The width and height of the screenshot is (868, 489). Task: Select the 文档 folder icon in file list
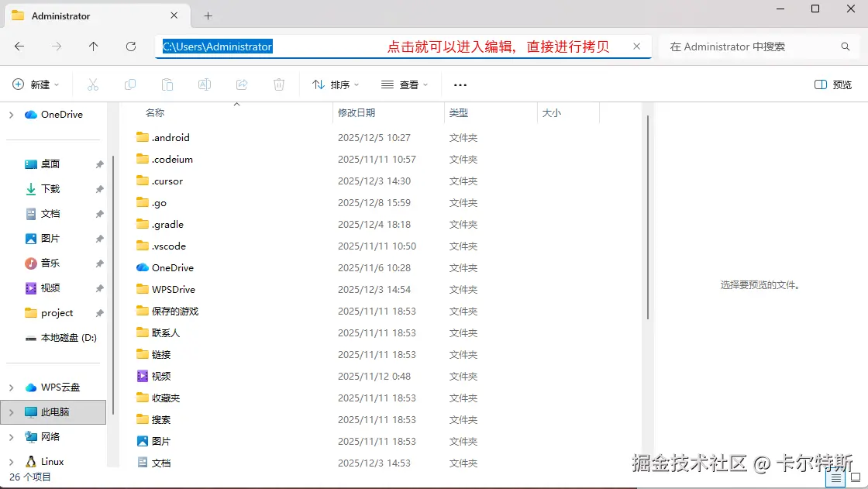point(143,463)
